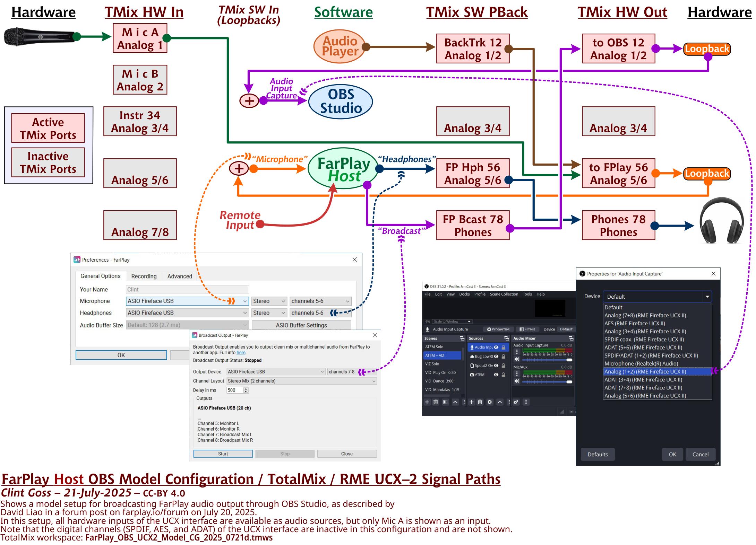Click Close in Broadcast Output dialog
This screenshot has height=545, width=756.
347,454
